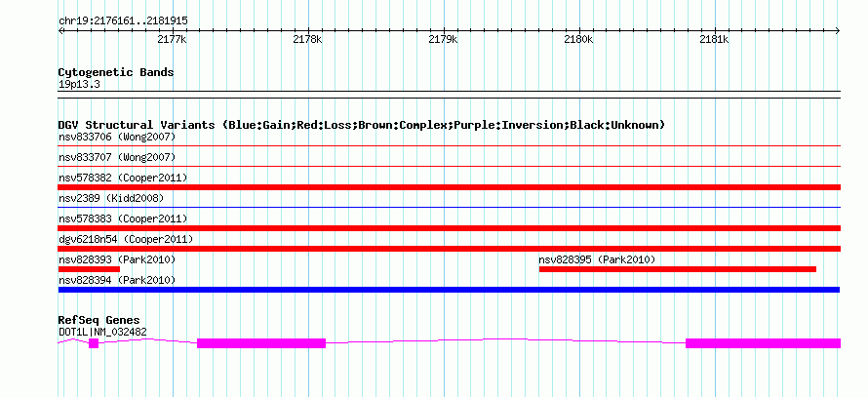Click the red bar under nsv578383
This screenshot has height=397, width=868.
point(449,228)
